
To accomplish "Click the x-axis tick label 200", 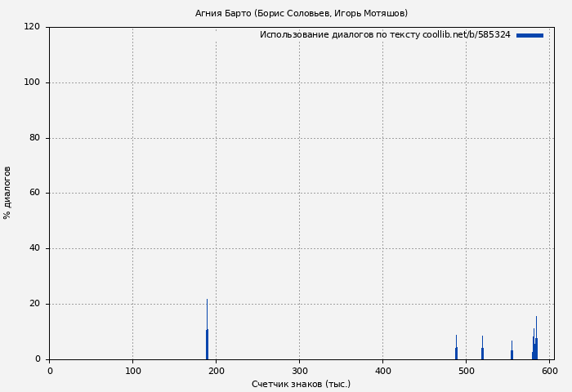I will pos(216,371).
